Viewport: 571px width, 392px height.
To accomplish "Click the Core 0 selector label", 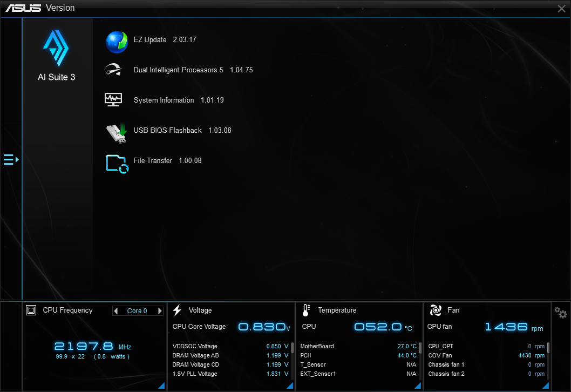I will coord(137,311).
